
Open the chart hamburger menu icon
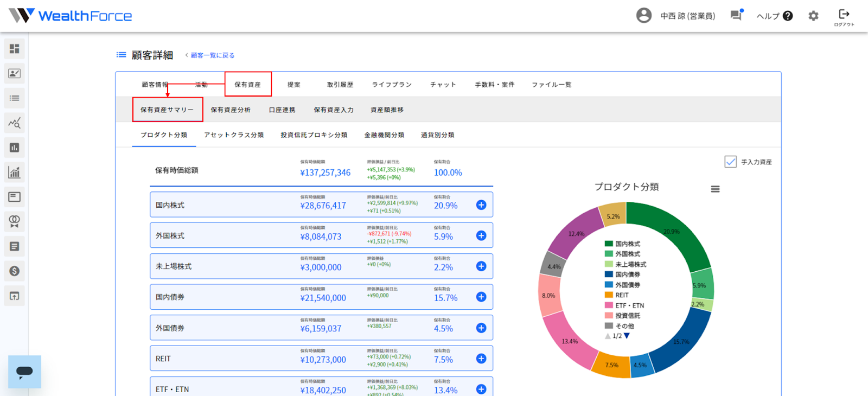[x=715, y=189]
